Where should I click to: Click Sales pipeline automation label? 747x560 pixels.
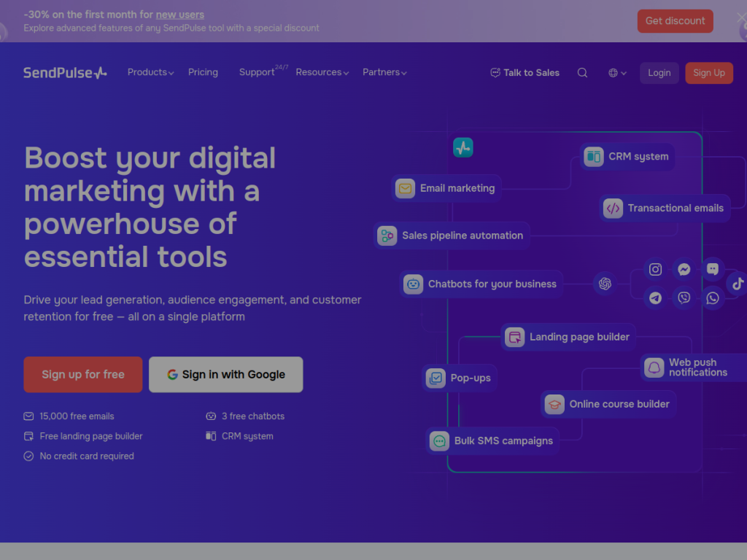coord(462,236)
